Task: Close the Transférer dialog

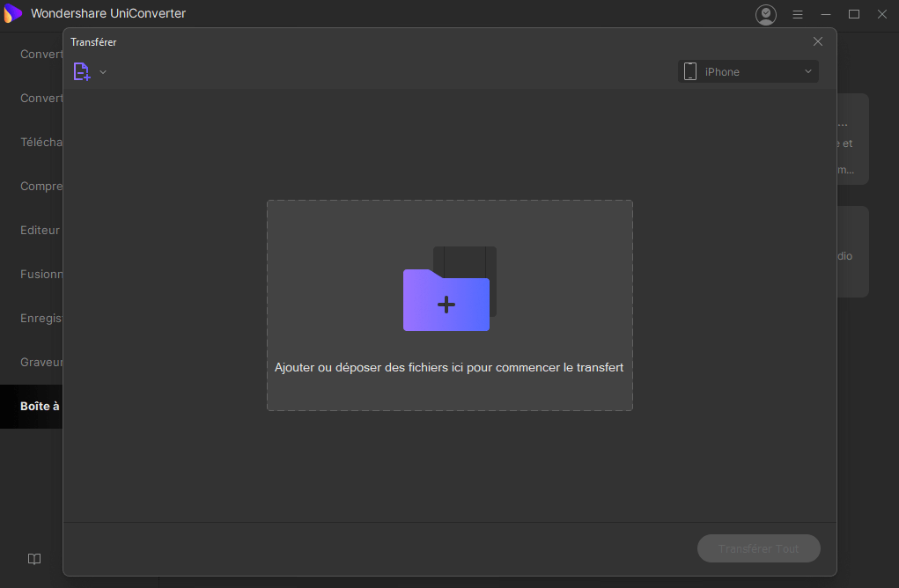Action: (818, 41)
